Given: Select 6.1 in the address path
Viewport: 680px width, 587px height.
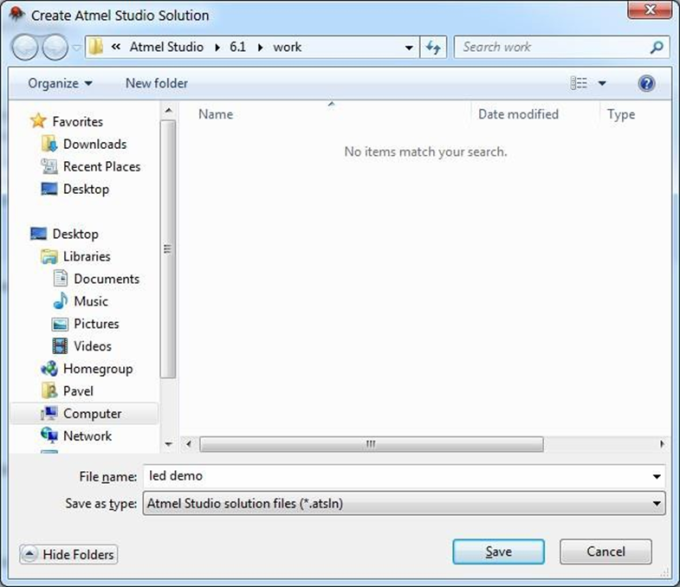Looking at the screenshot, I should [238, 47].
